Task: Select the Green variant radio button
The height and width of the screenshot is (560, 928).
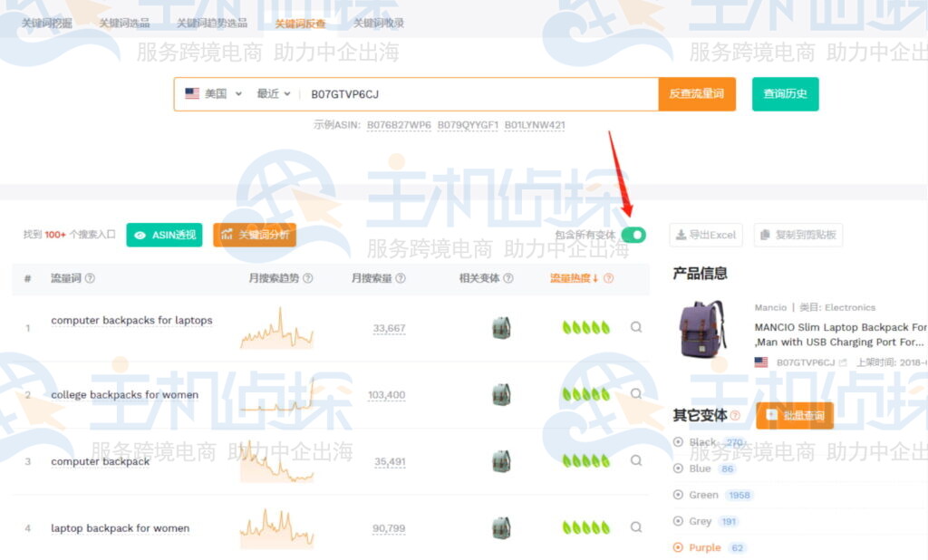Action: coord(678,495)
